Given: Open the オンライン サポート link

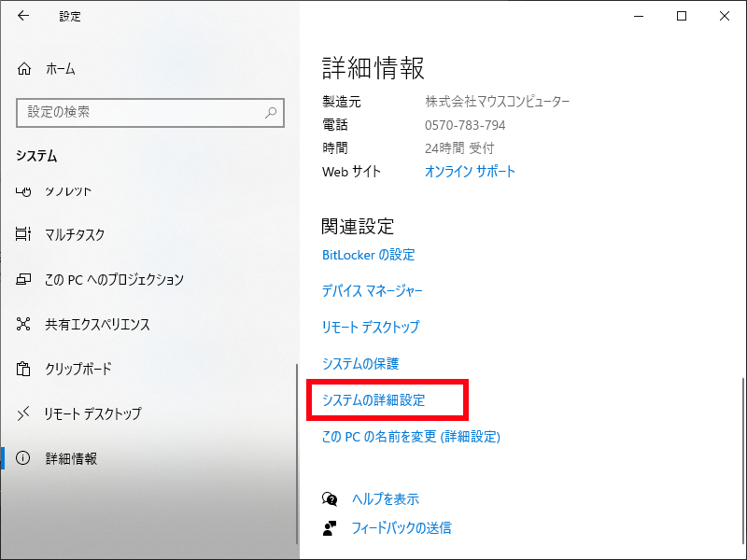Looking at the screenshot, I should pos(470,172).
